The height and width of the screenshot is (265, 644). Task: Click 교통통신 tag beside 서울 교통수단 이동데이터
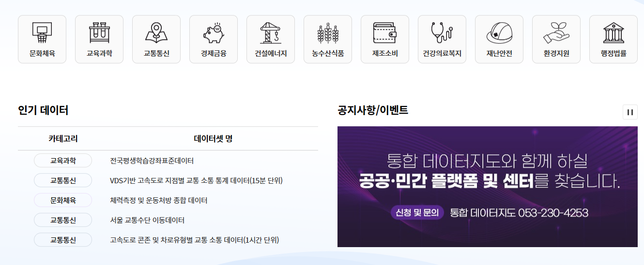tap(63, 220)
